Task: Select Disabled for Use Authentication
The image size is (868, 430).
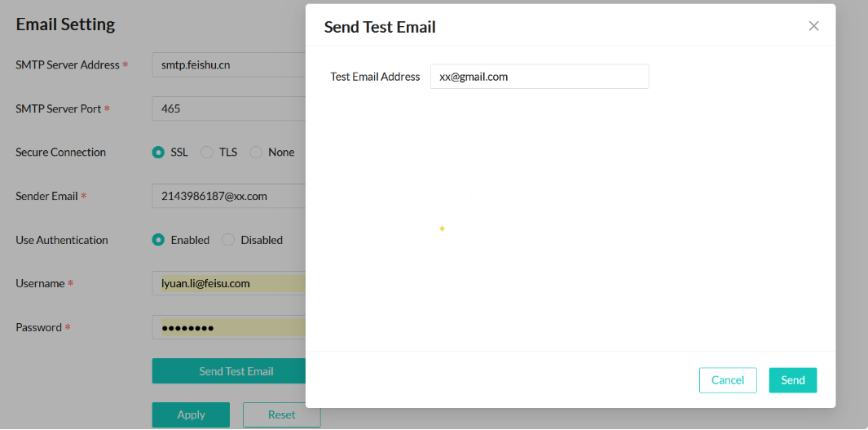Action: (x=228, y=240)
